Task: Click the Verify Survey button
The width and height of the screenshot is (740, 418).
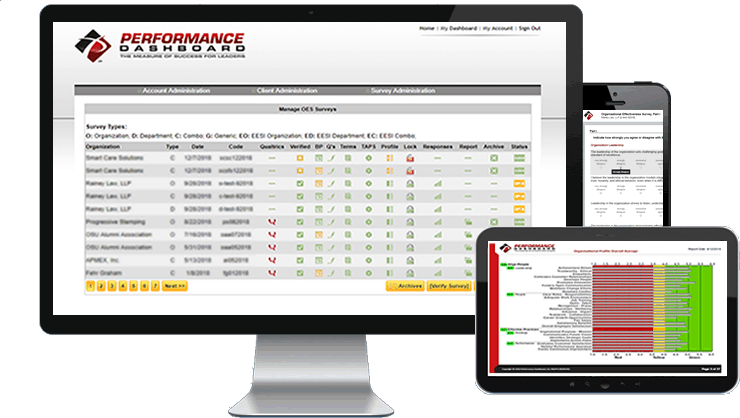Action: [449, 286]
